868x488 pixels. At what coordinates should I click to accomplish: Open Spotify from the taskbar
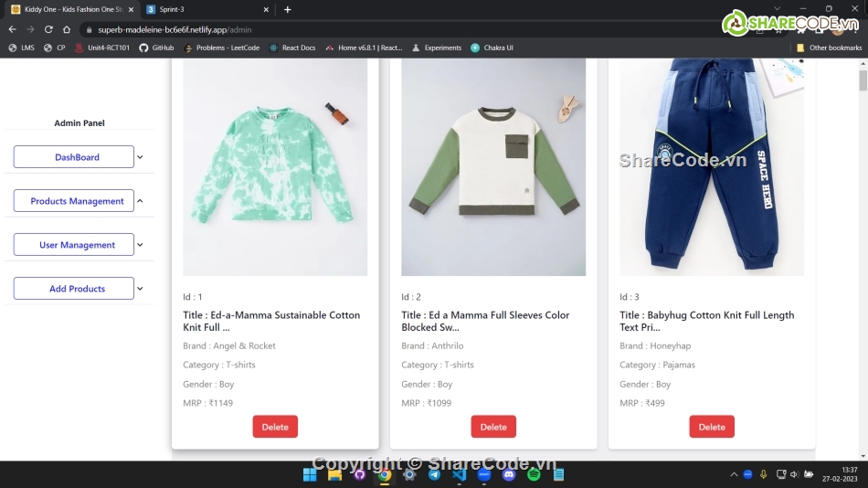coord(534,474)
